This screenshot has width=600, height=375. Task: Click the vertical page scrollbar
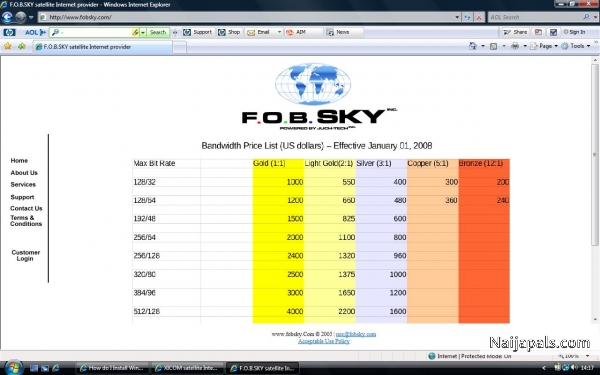click(594, 189)
